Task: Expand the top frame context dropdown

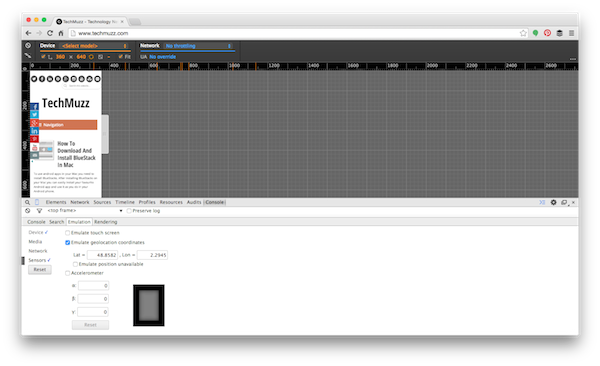Action: click(84, 211)
